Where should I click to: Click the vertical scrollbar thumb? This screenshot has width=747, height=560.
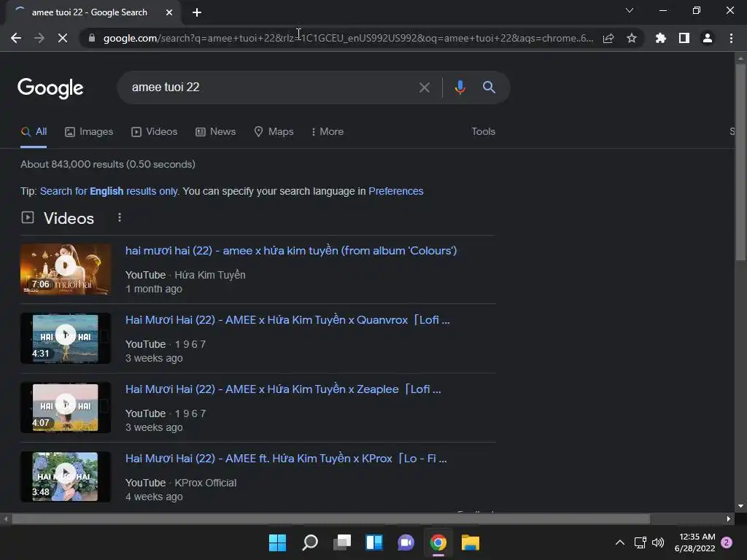740,162
